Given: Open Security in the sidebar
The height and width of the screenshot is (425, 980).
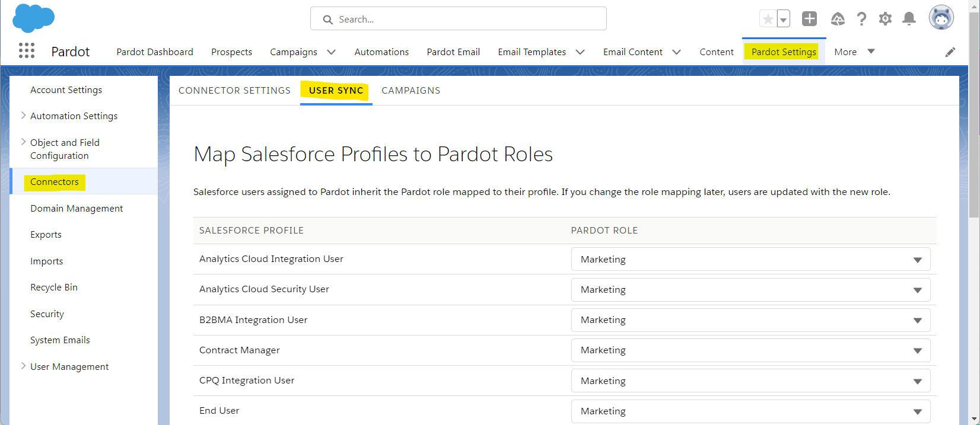Looking at the screenshot, I should pyautogui.click(x=47, y=314).
